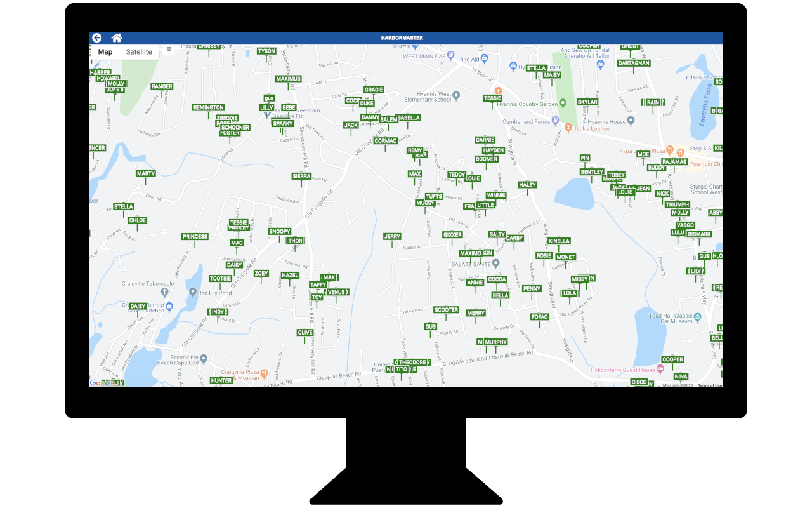Switch to Satellite view
Image resolution: width=812 pixels, height=508 pixels.
click(139, 52)
